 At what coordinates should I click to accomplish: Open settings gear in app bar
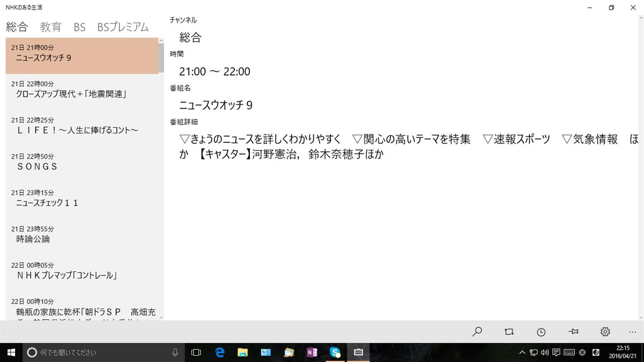tap(605, 332)
